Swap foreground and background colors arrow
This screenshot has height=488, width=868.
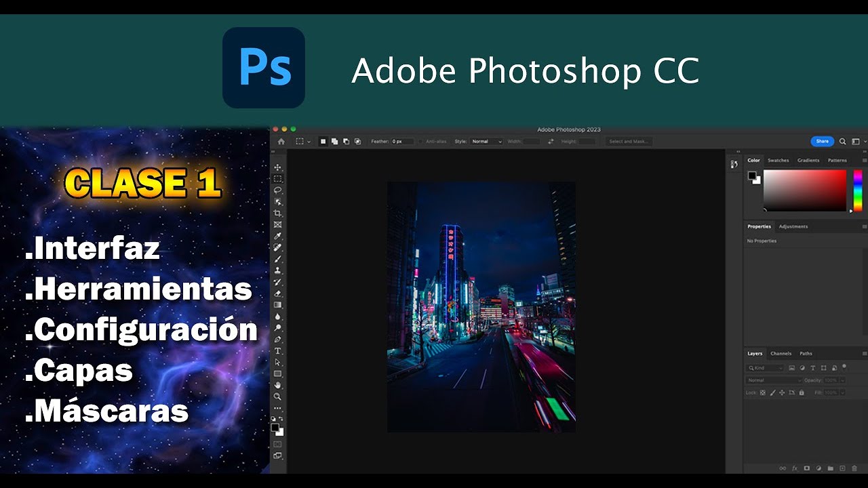(x=281, y=419)
